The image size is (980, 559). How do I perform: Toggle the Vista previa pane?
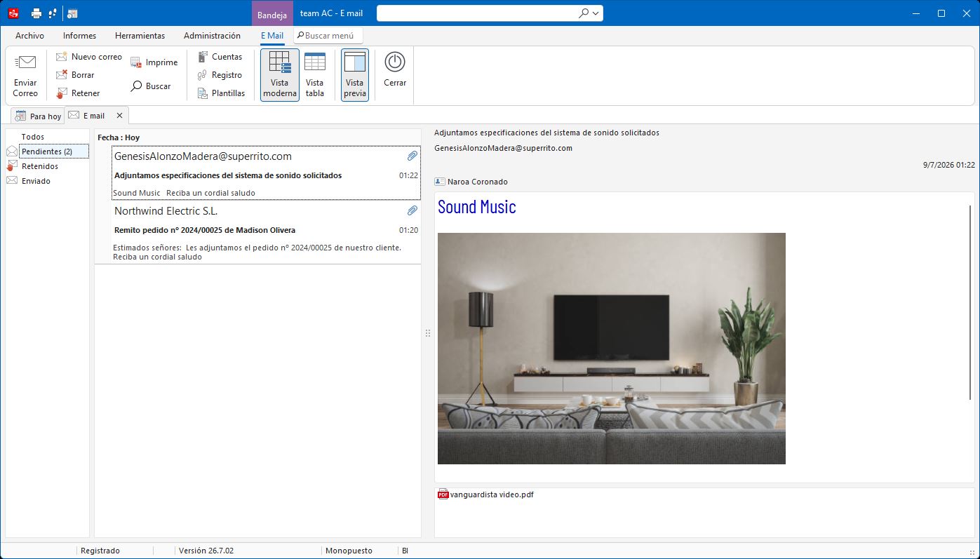(355, 74)
